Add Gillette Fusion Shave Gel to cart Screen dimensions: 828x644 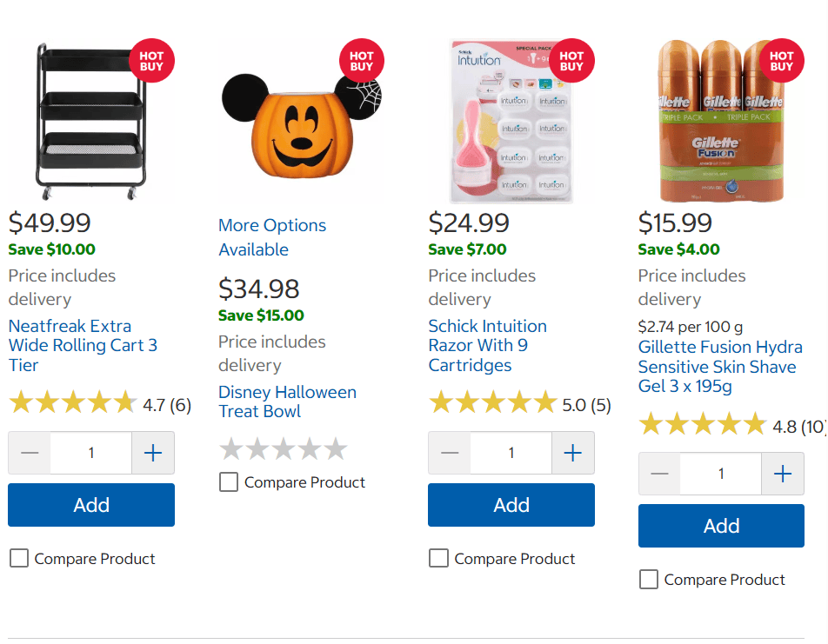click(x=721, y=526)
